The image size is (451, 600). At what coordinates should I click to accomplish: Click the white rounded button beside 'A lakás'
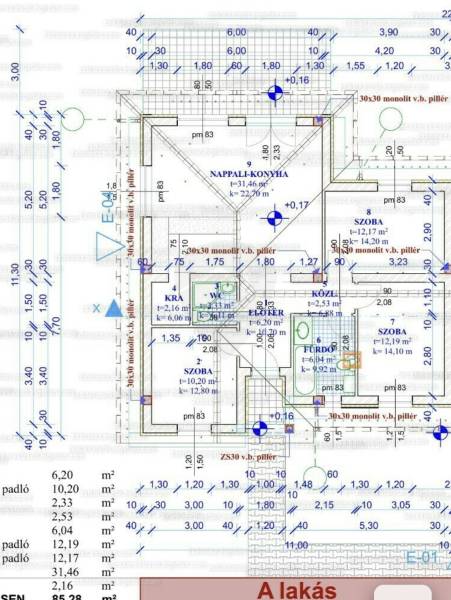click(x=402, y=593)
